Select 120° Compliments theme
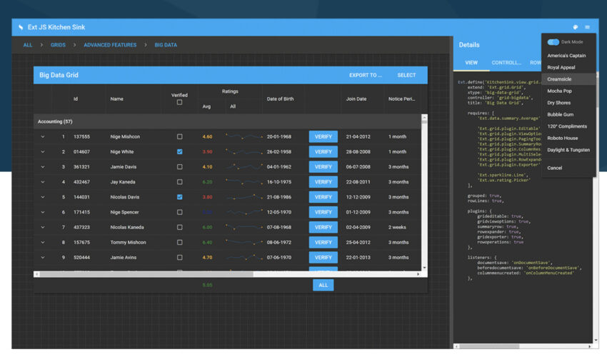Screen dimensions: 607x364 [x=568, y=126]
